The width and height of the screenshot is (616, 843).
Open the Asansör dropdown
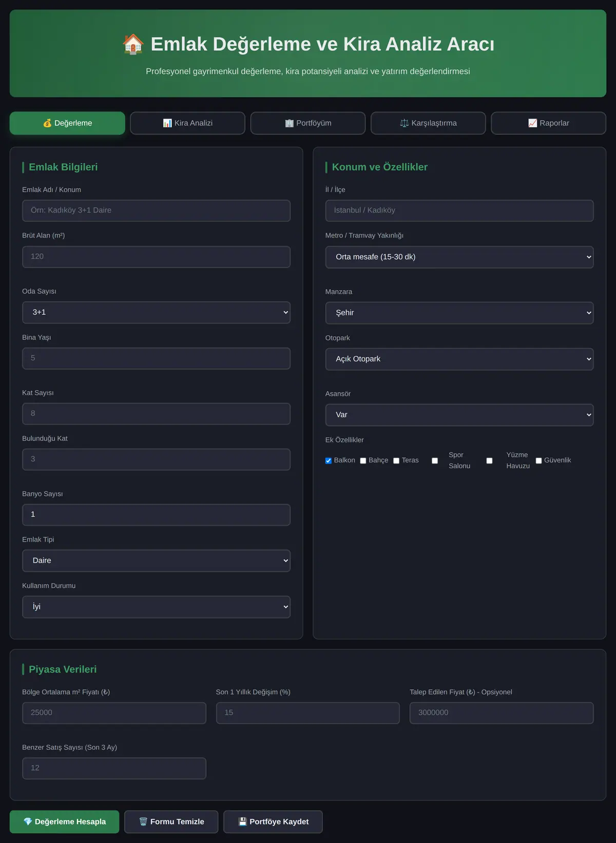[x=459, y=415]
